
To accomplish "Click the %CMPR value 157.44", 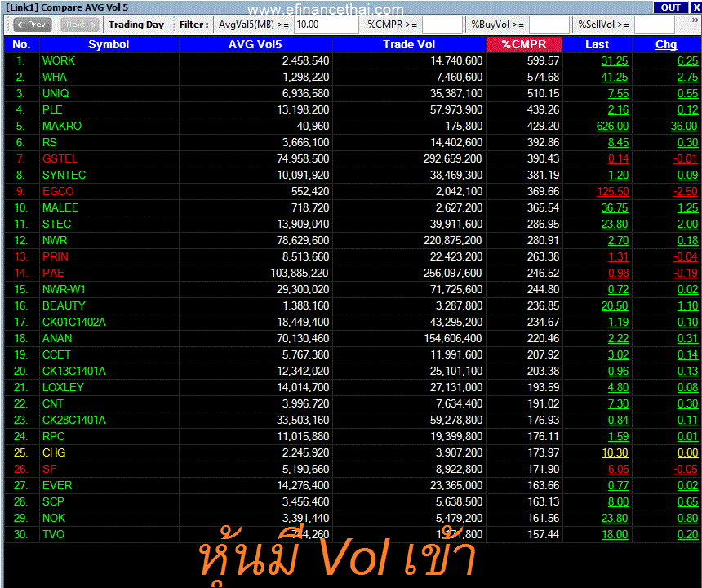I will pyautogui.click(x=543, y=535).
